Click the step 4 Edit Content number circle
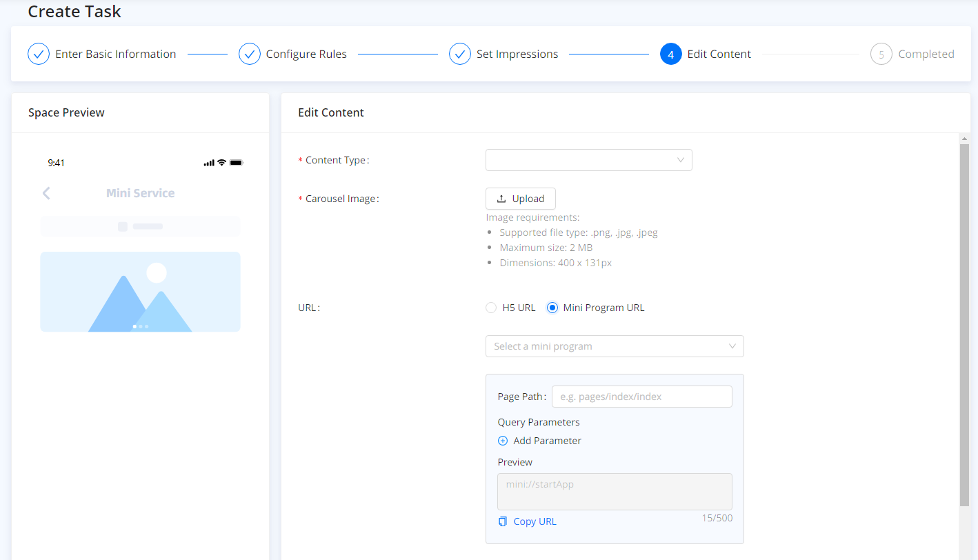The width and height of the screenshot is (978, 560). point(670,54)
